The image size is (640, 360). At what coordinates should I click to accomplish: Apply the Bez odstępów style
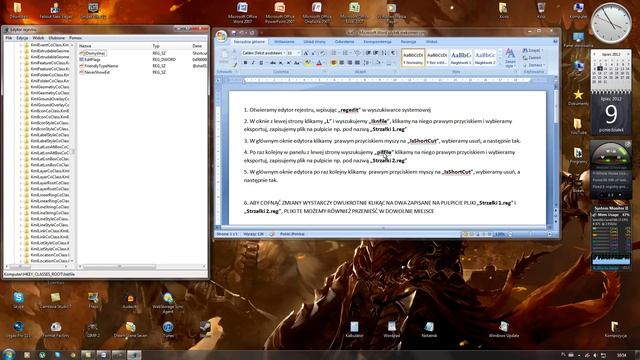tap(437, 57)
